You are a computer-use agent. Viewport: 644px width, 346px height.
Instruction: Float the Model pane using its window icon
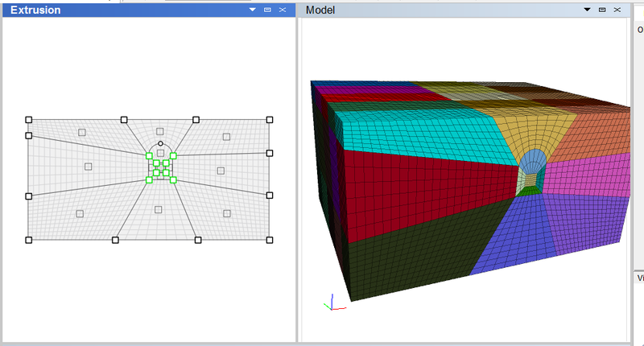pos(601,10)
